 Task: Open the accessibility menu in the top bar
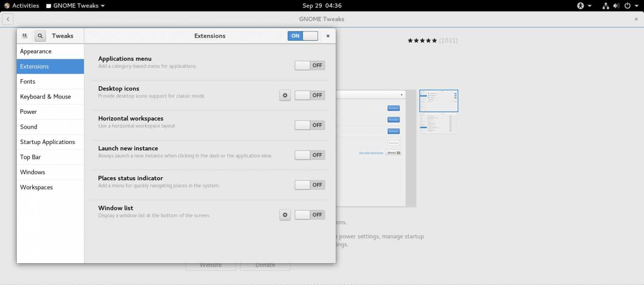(x=581, y=5)
